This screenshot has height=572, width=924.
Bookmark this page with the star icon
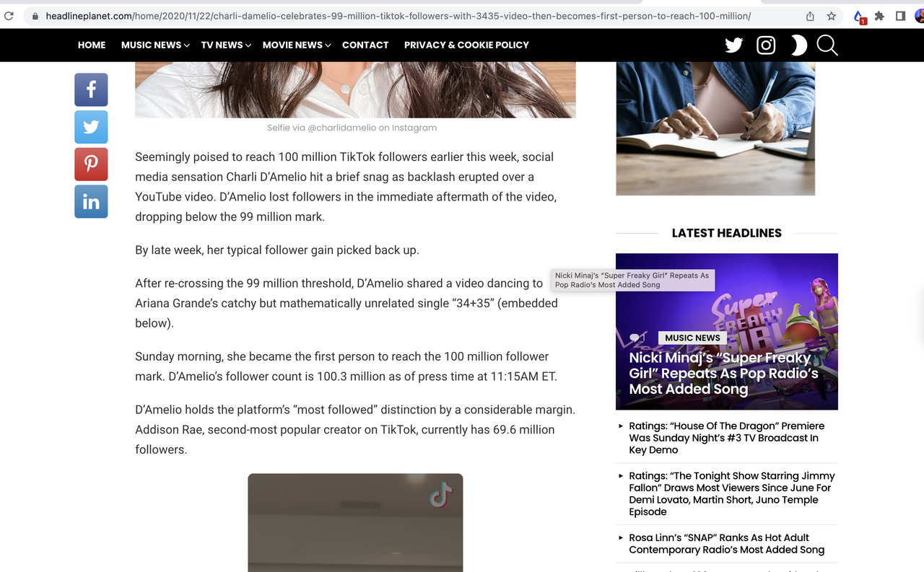[832, 16]
